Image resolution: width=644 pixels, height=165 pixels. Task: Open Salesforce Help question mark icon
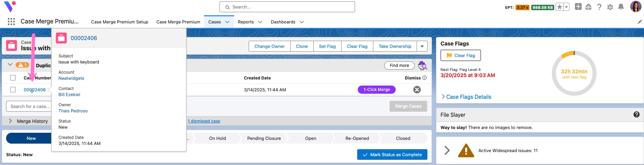(599, 7)
